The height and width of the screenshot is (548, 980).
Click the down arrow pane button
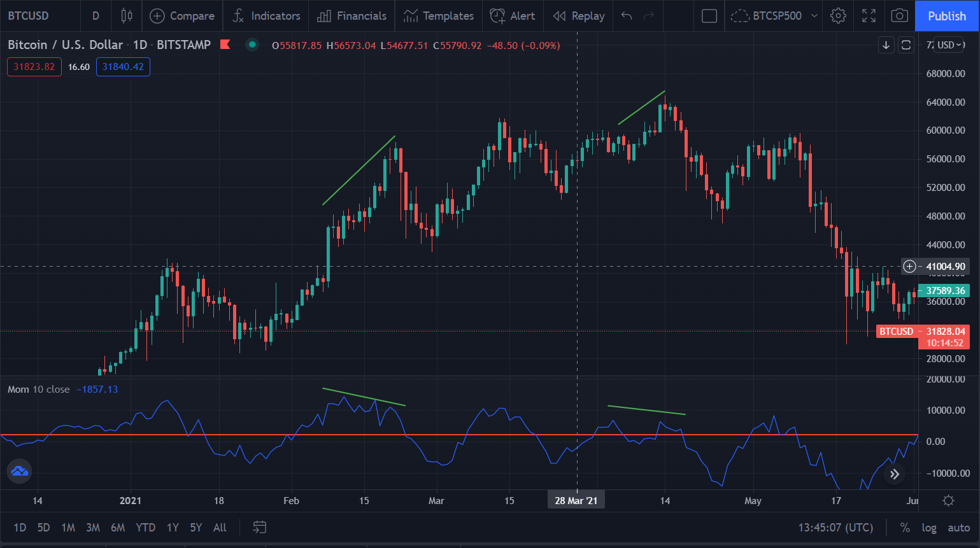tap(886, 45)
